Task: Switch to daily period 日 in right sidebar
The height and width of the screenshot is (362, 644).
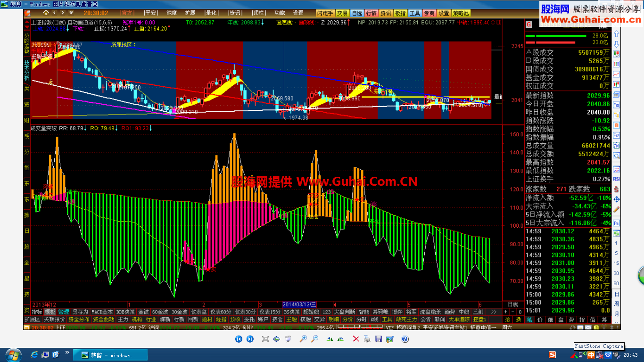Action: [x=616, y=293]
